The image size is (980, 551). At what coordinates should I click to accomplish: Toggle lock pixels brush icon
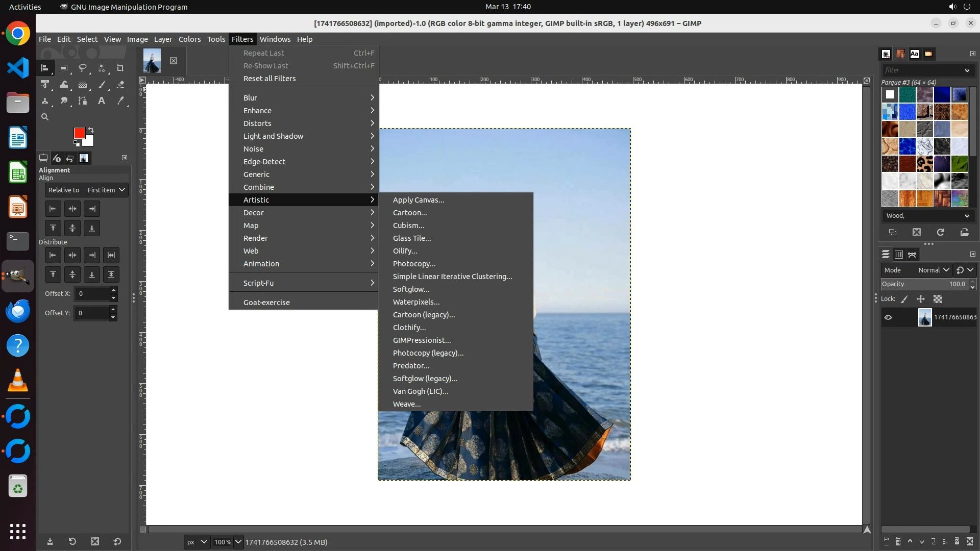pyautogui.click(x=904, y=299)
